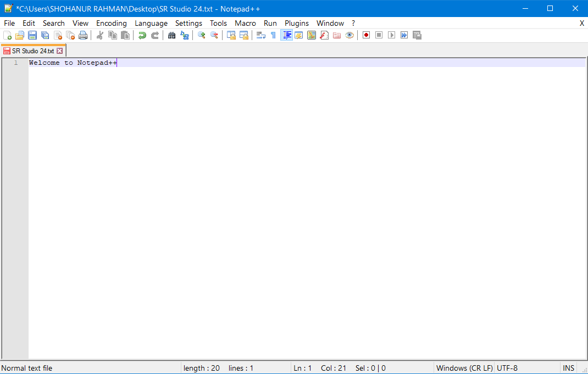The width and height of the screenshot is (588, 374).
Task: Open the File menu
Action: [x=9, y=23]
